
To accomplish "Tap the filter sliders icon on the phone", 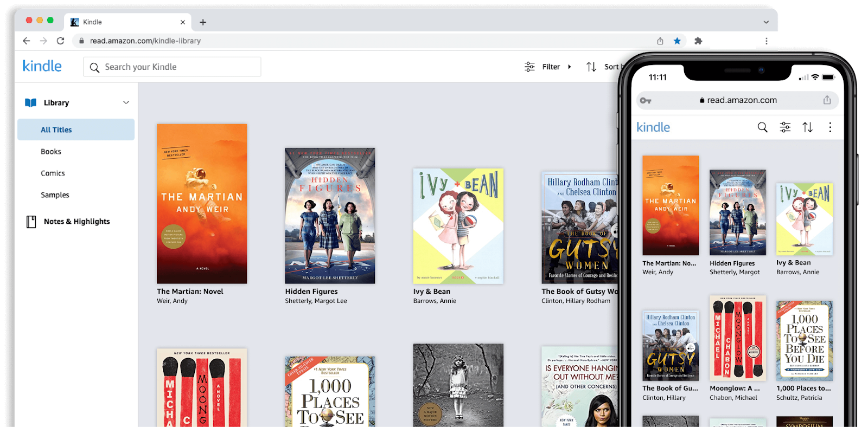I will click(785, 127).
